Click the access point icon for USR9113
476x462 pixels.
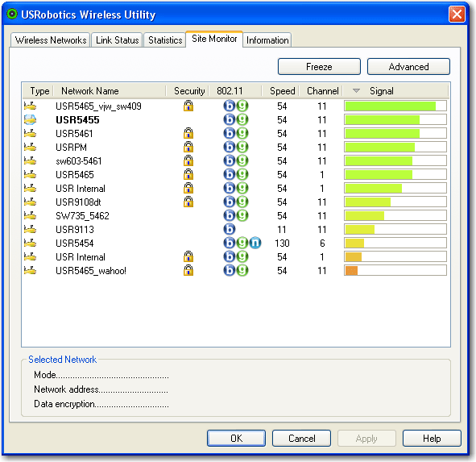pos(30,229)
